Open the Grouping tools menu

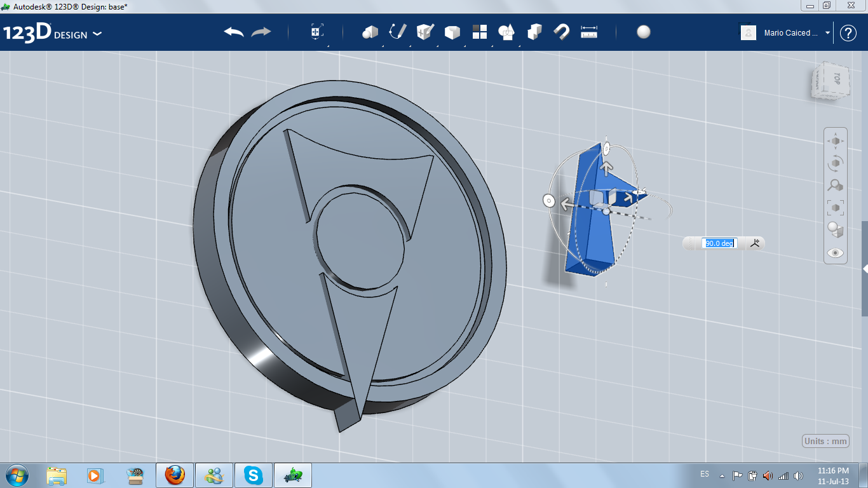click(x=506, y=32)
